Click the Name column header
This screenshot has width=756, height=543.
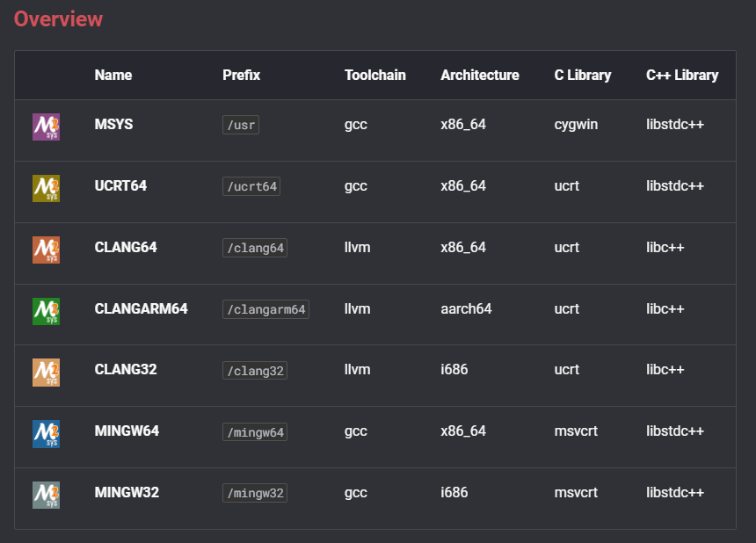[113, 75]
